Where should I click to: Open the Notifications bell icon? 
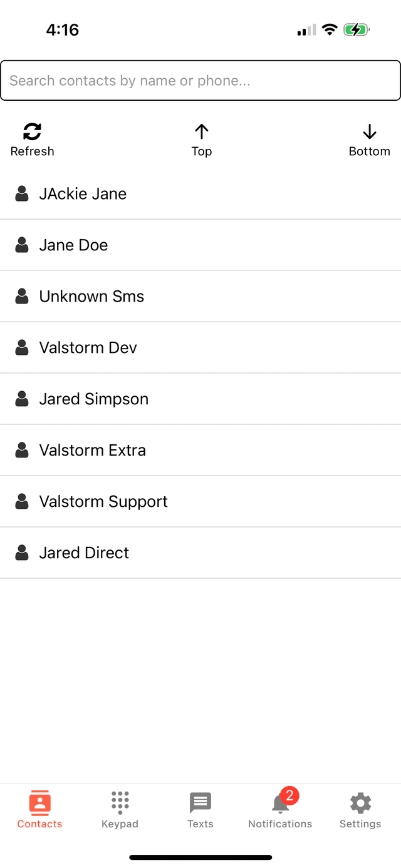pyautogui.click(x=280, y=804)
